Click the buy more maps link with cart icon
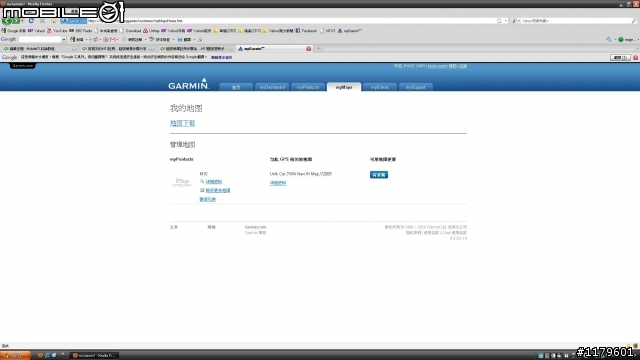 (x=218, y=190)
